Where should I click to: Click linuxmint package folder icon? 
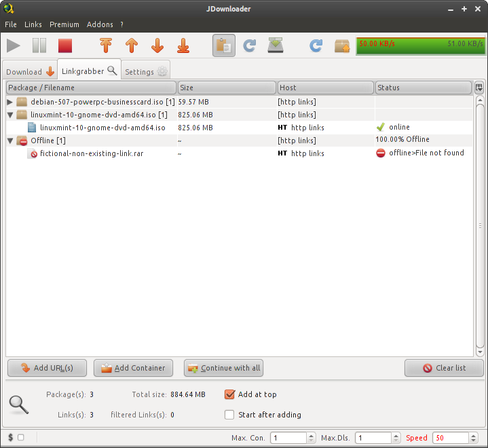pos(22,115)
